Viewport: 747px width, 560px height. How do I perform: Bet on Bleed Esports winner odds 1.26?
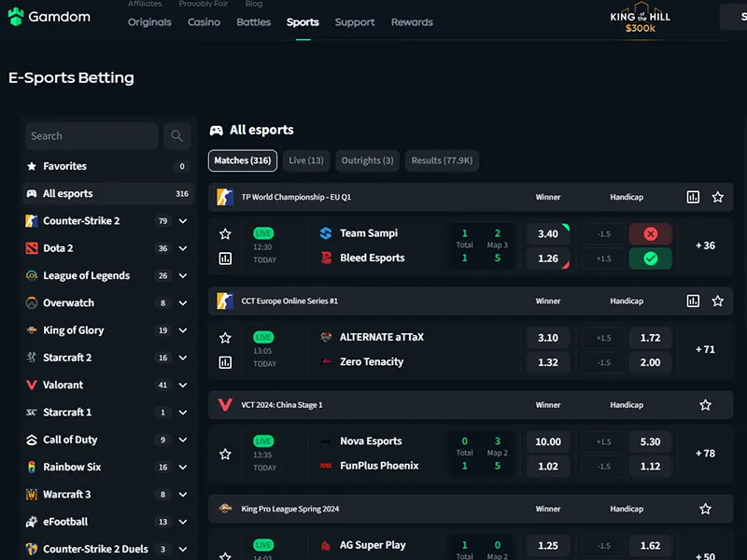click(x=548, y=259)
